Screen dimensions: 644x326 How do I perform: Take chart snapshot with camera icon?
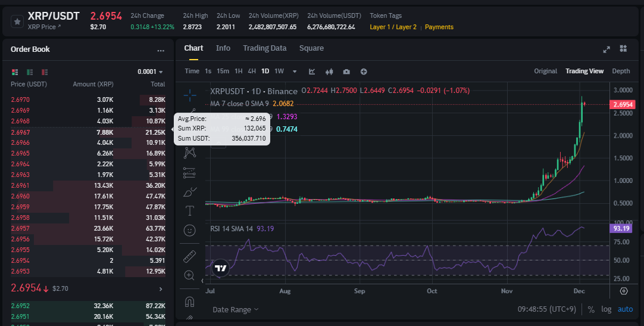pos(346,72)
